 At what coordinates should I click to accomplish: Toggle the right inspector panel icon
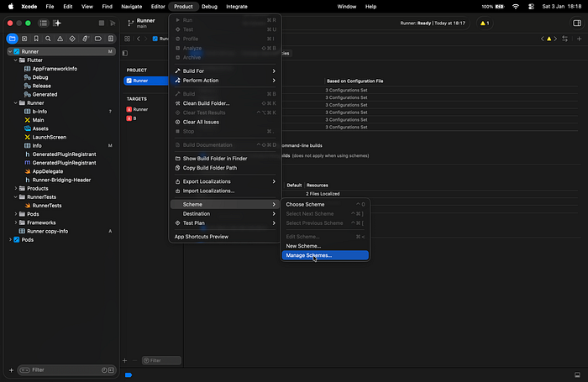click(577, 23)
